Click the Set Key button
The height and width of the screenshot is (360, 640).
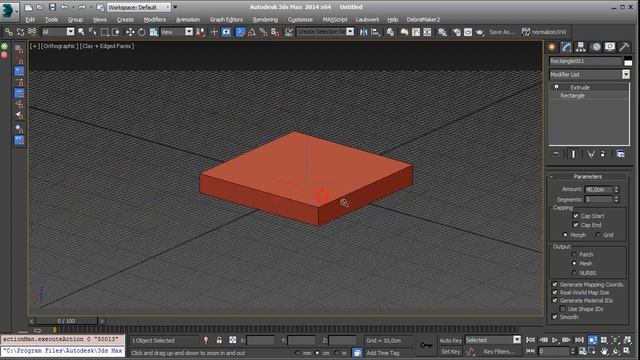coord(451,351)
